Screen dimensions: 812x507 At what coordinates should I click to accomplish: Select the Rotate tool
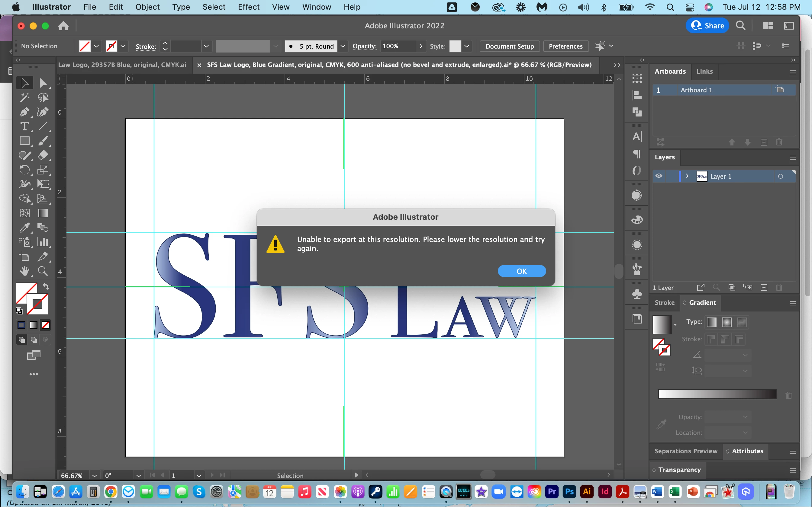24,170
